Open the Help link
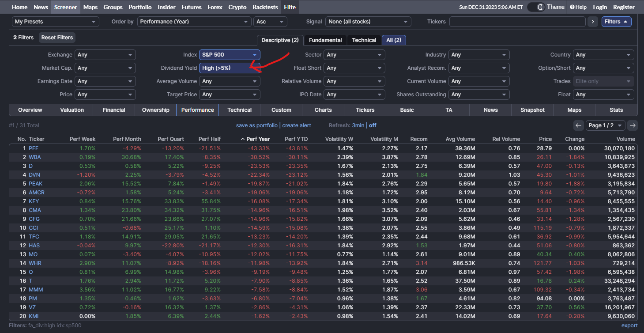Image resolution: width=644 pixels, height=333 pixels. (x=578, y=7)
